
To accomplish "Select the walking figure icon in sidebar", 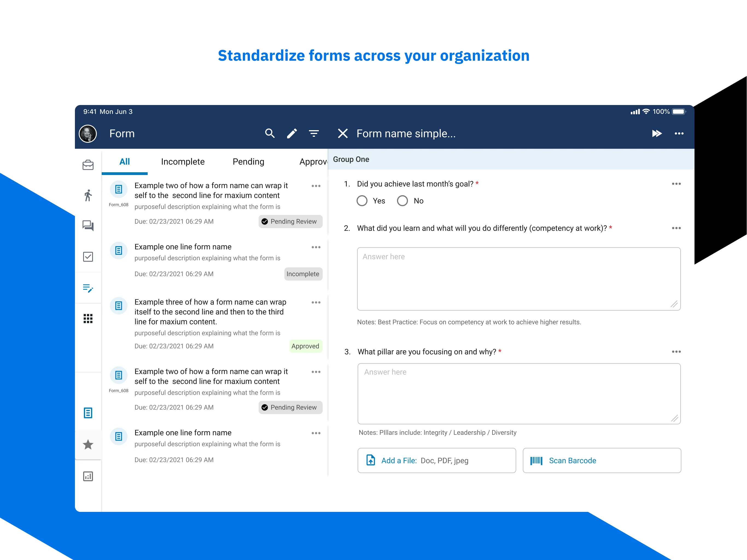I will (89, 195).
